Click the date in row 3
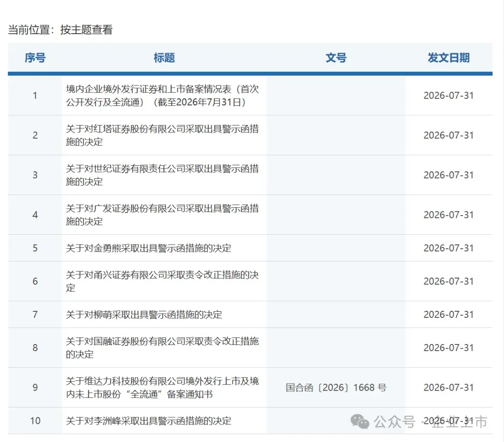504x442 pixels. click(449, 175)
